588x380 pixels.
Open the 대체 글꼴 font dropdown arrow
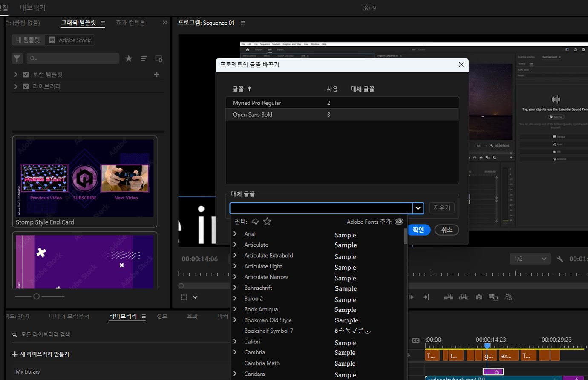coord(418,208)
